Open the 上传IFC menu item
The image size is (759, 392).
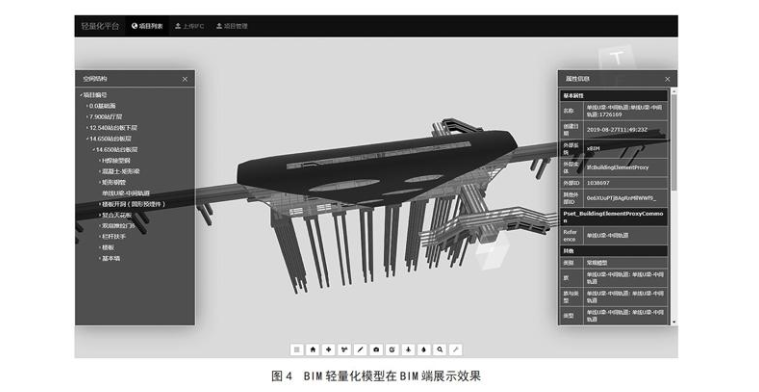pos(189,26)
